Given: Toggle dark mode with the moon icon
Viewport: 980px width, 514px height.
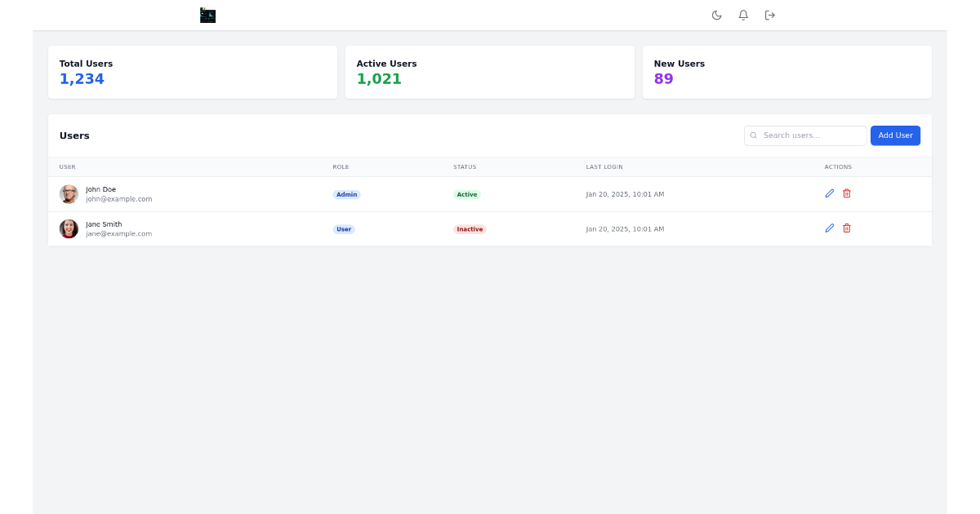Looking at the screenshot, I should [716, 15].
